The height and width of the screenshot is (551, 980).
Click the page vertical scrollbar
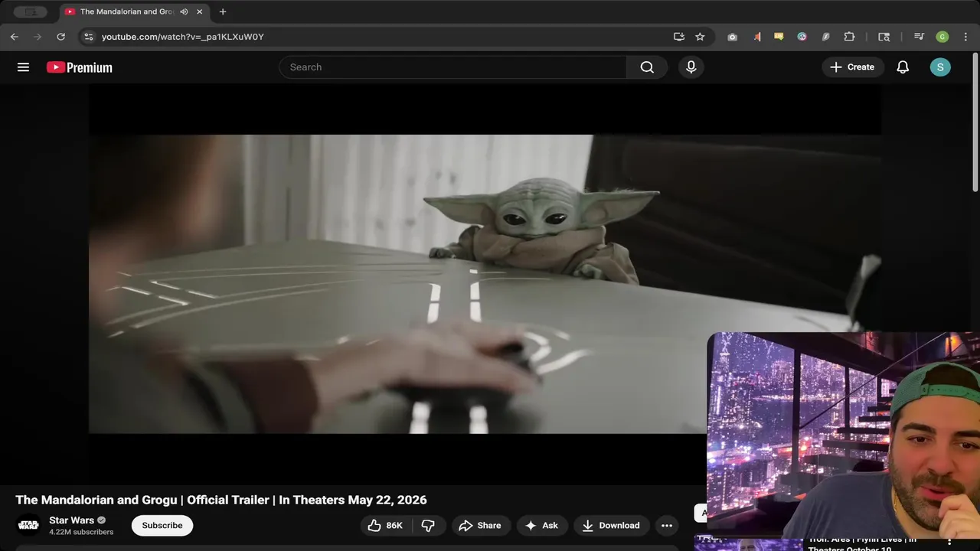975,122
